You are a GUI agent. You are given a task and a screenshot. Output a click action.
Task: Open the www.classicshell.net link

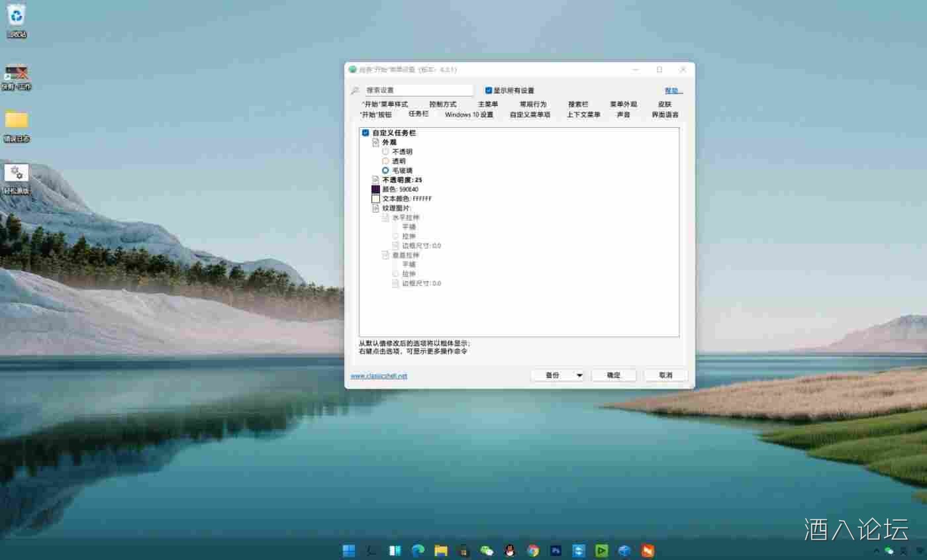pos(379,375)
